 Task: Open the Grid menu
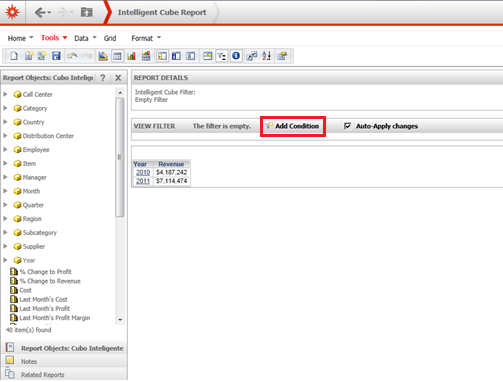pos(110,38)
